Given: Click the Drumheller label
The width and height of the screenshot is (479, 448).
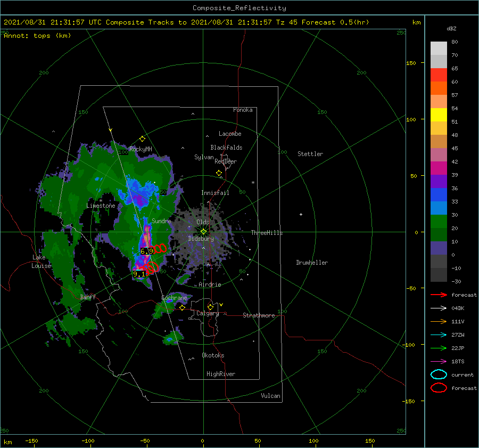Looking at the screenshot, I should 312,263.
